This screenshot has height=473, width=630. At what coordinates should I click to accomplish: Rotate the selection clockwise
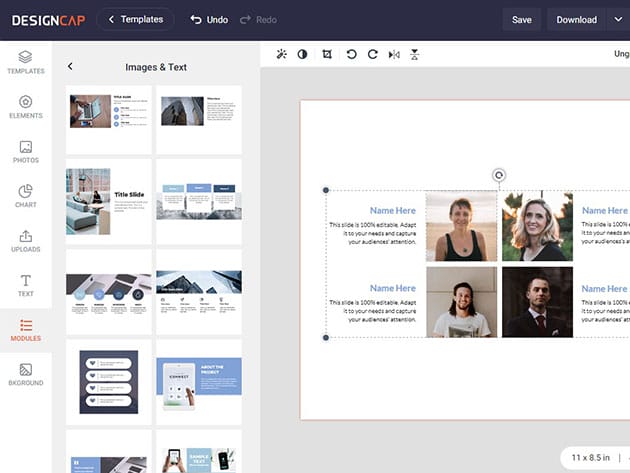click(372, 54)
